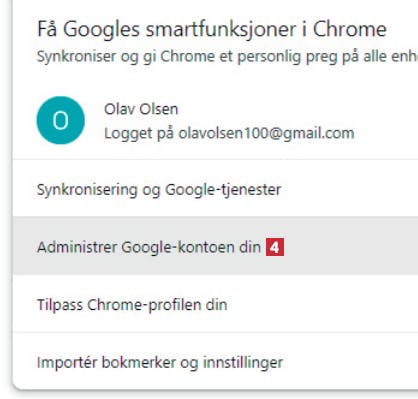Select the Olav Olsen account name
418x399 pixels.
[x=141, y=109]
